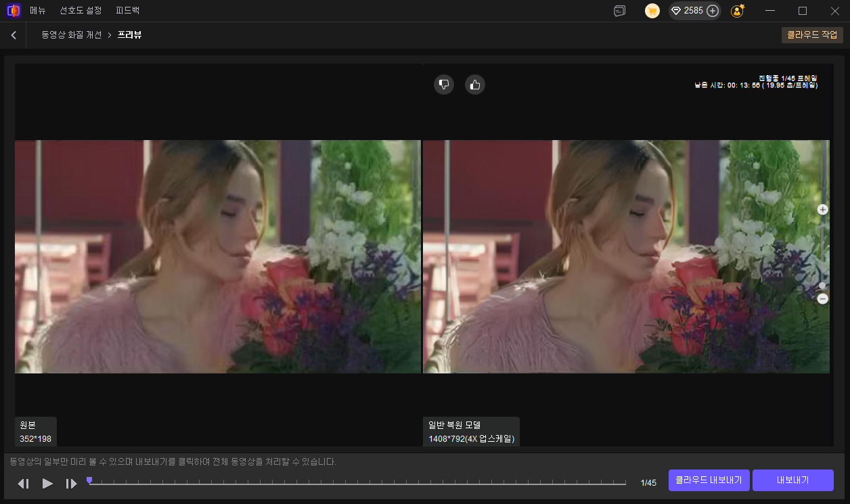Click the diamond credits icon
This screenshot has height=504, width=850.
click(676, 11)
